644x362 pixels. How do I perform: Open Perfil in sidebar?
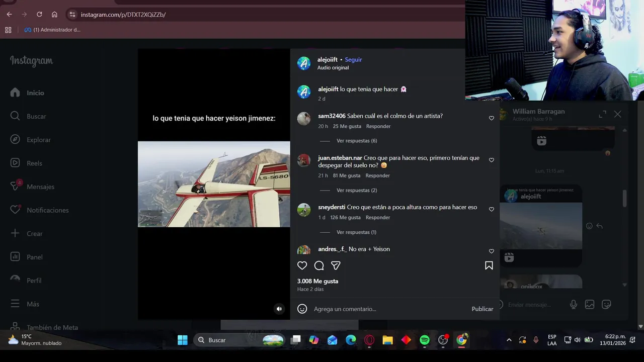pos(26,281)
